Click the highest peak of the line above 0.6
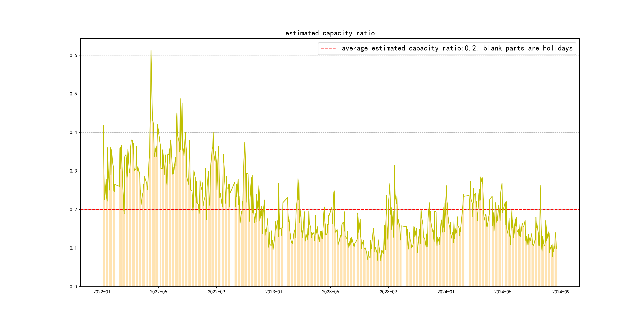 click(x=151, y=51)
